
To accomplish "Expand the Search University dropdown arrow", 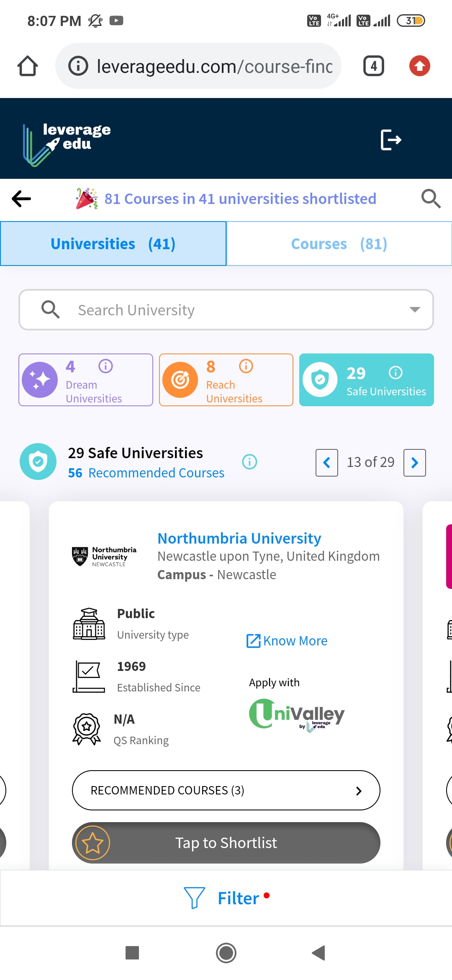I will point(414,310).
